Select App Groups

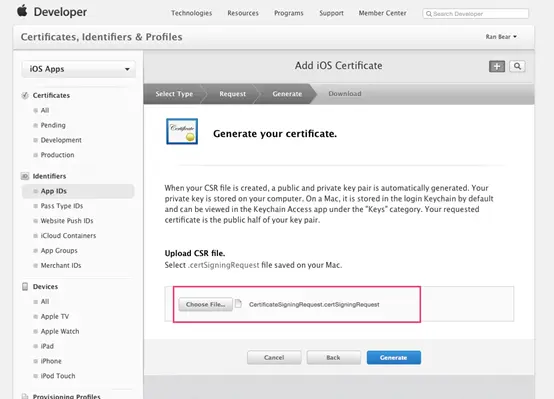pos(59,251)
